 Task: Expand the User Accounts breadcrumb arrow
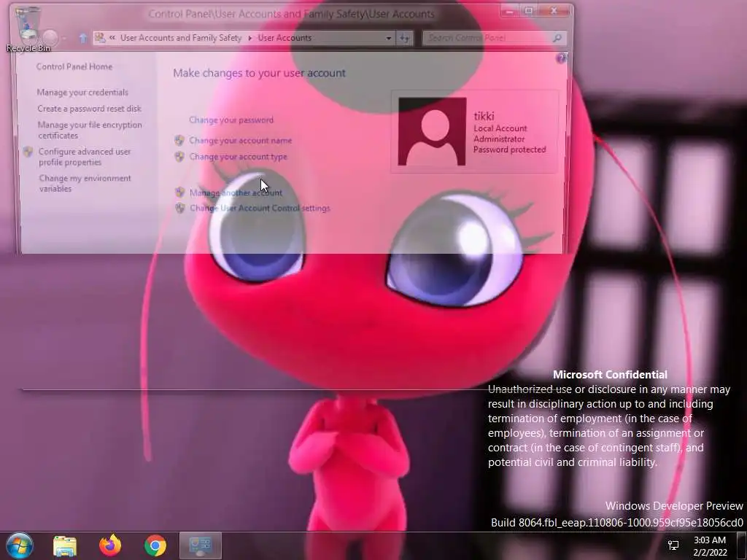(249, 38)
